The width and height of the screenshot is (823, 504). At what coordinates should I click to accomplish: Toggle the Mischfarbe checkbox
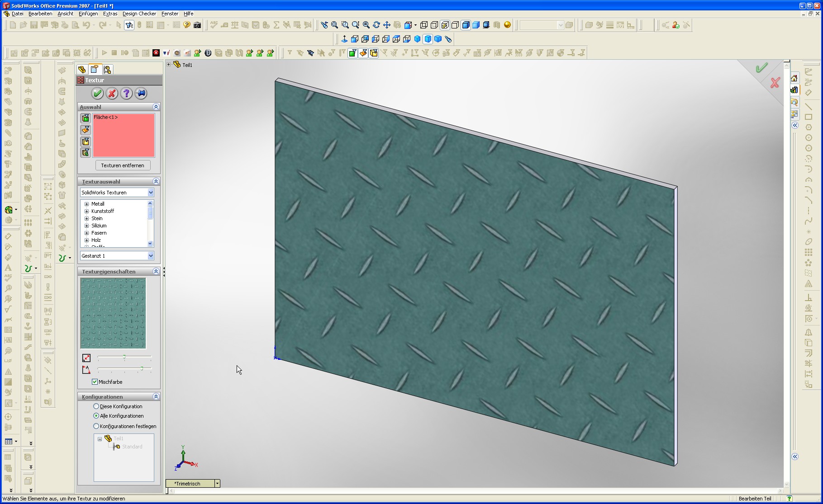[x=95, y=382]
